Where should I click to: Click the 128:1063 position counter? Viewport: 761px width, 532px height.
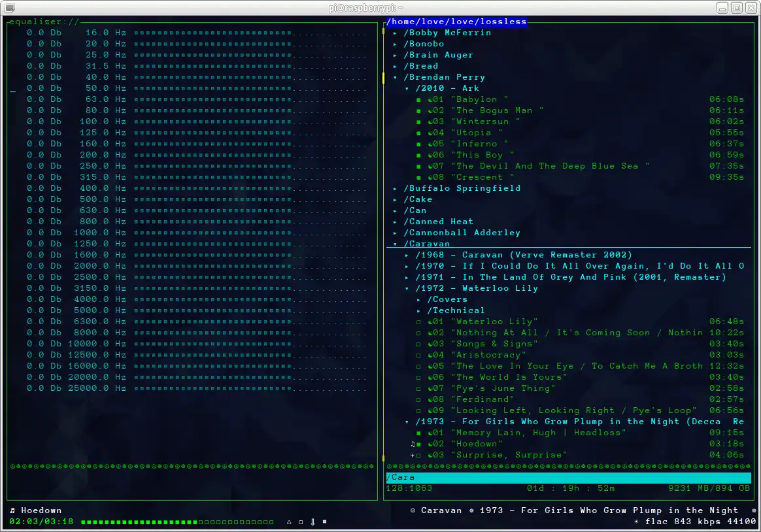[x=409, y=488]
